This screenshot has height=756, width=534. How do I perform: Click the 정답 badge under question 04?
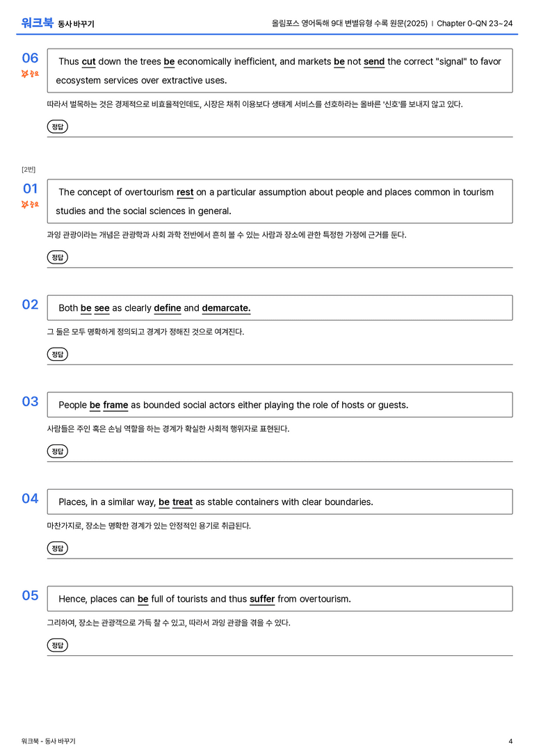[57, 548]
